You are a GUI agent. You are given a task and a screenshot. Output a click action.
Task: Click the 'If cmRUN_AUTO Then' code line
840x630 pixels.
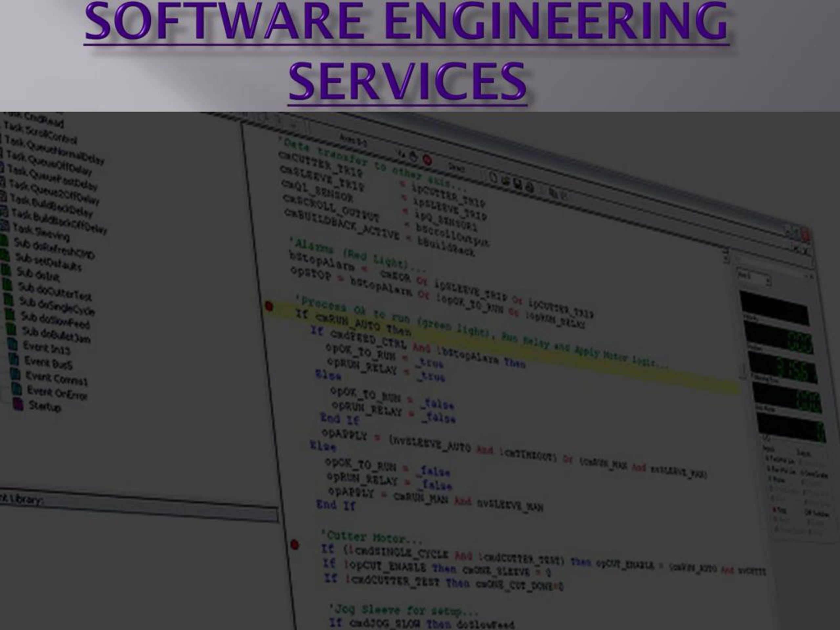tap(353, 324)
